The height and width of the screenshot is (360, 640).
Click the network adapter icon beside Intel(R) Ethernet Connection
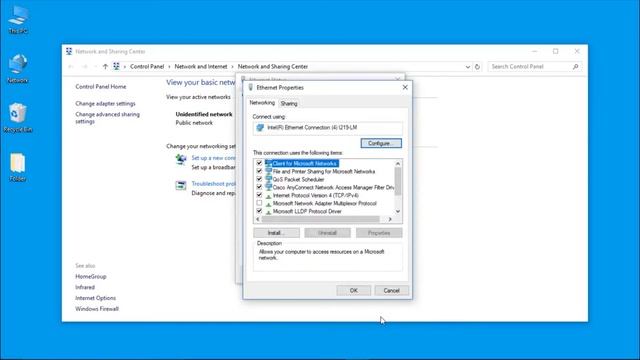[x=260, y=128]
